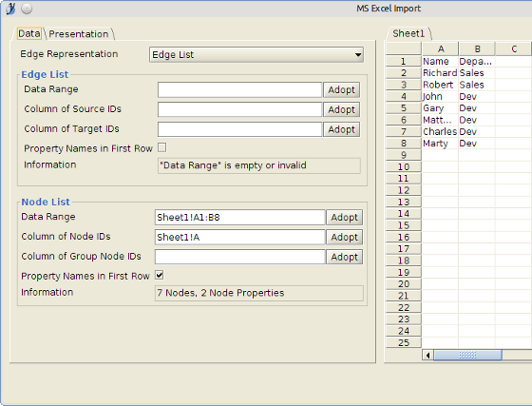532x406 pixels.
Task: Uncheck Node List Property Names in First Row
Action: click(160, 275)
